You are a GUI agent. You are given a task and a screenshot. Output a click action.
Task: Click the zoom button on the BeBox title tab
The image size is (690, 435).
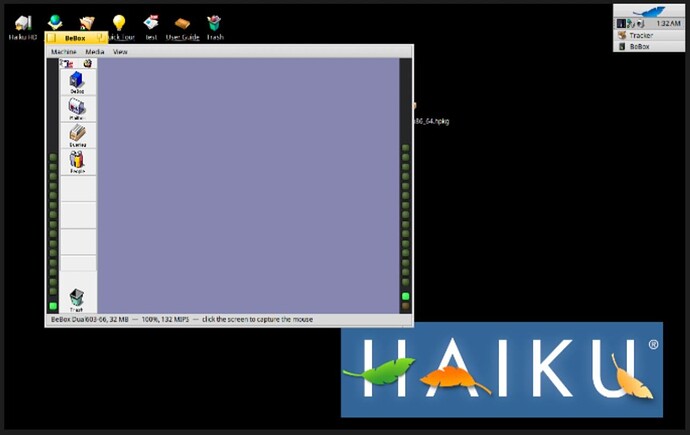(x=101, y=38)
